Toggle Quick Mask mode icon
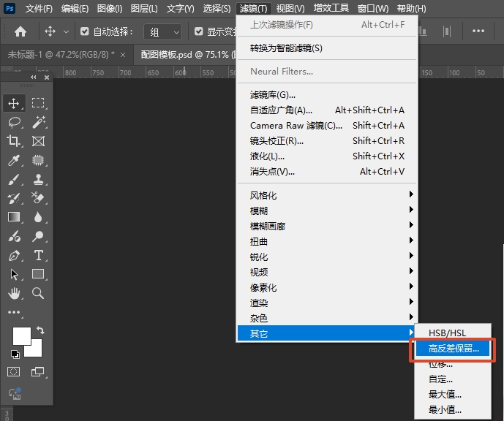The width and height of the screenshot is (504, 421). 14,372
